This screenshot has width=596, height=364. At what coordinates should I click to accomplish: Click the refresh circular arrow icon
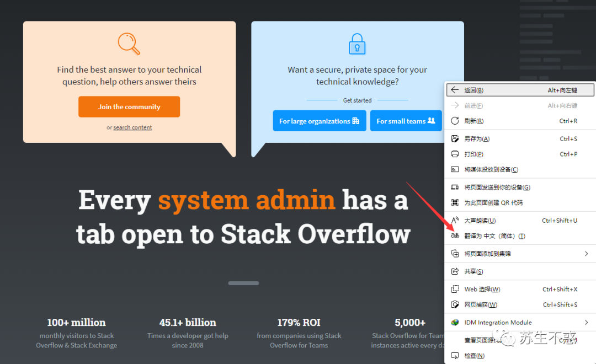tap(455, 121)
